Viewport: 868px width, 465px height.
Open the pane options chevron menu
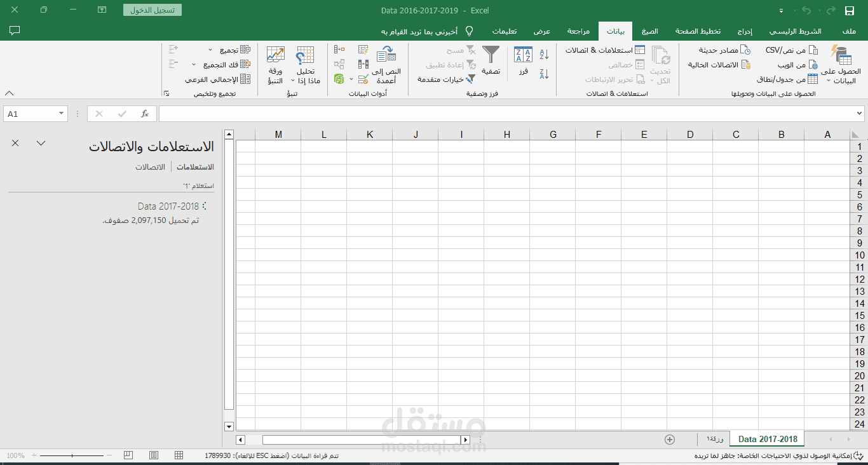point(41,143)
